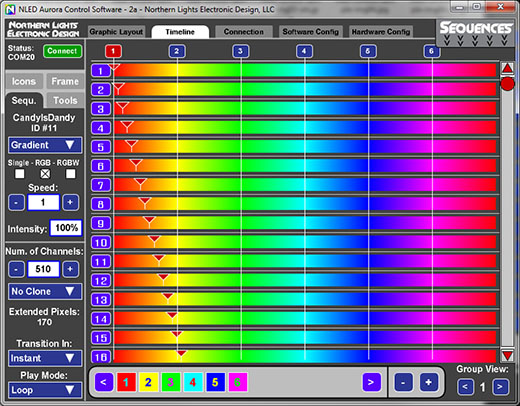The image size is (520, 406).
Task: Open the No Clone dropdown
Action: click(45, 291)
